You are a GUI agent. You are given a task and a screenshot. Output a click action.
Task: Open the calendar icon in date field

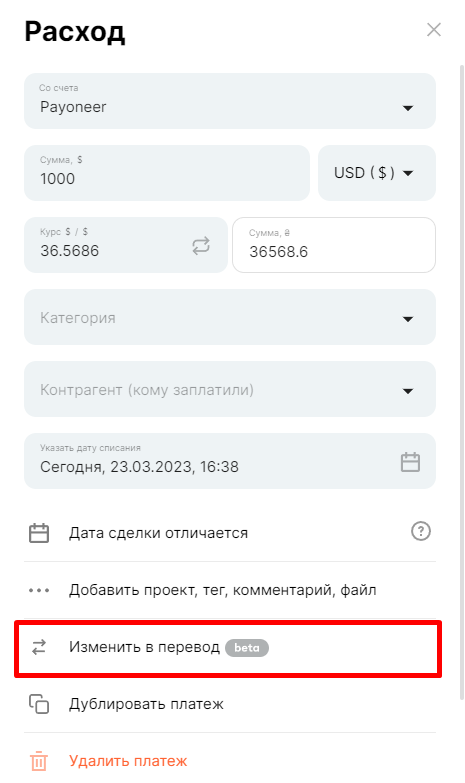pyautogui.click(x=410, y=461)
